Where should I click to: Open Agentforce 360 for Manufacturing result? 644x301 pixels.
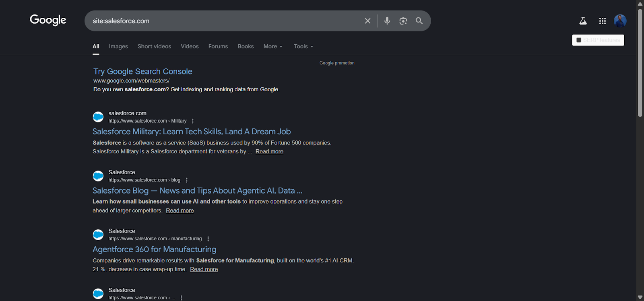click(154, 249)
